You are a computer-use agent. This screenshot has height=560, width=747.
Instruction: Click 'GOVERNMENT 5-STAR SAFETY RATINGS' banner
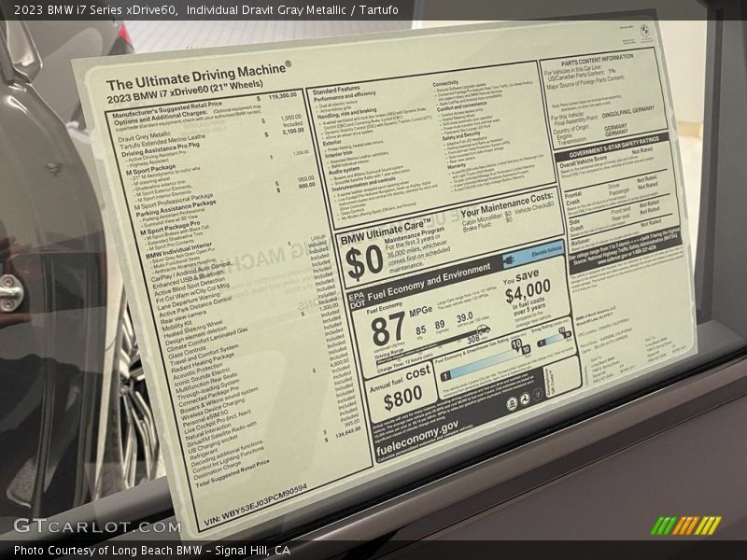tap(614, 147)
